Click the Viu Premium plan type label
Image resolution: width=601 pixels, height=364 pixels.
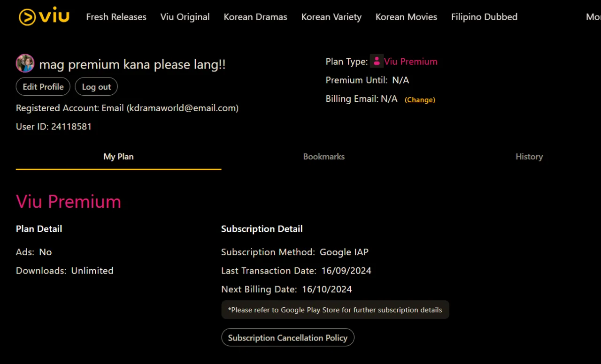tap(411, 61)
